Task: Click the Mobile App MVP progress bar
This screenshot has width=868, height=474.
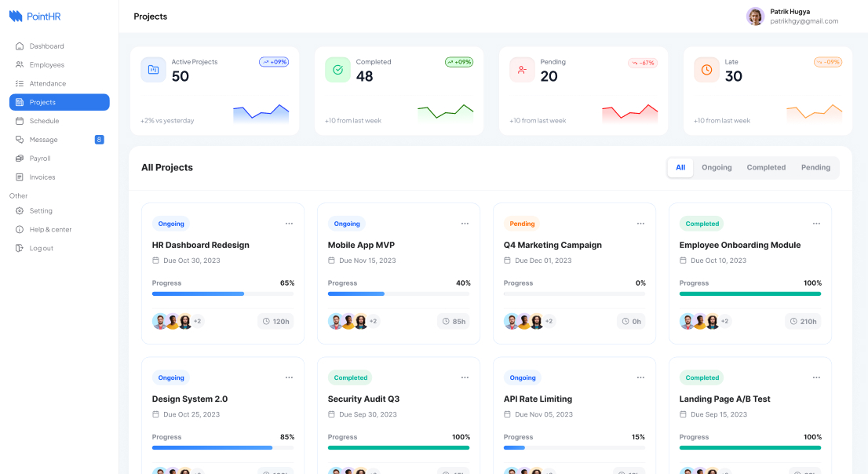Action: 399,294
